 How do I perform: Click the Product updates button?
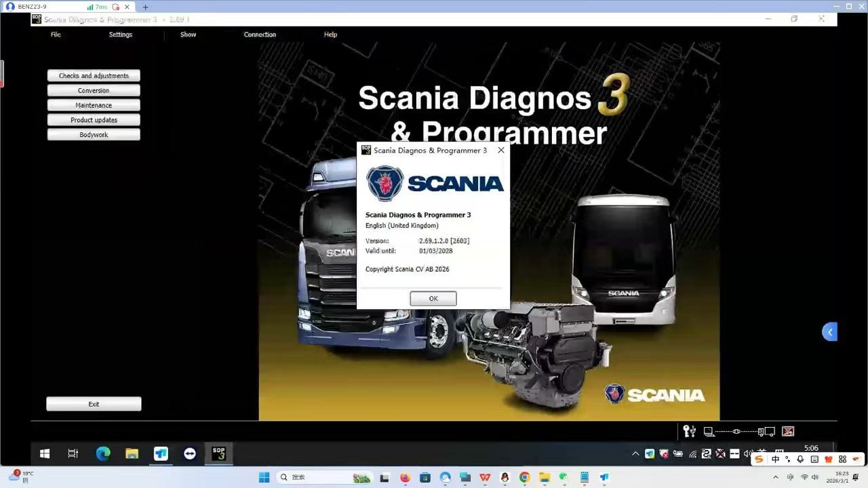pyautogui.click(x=94, y=120)
